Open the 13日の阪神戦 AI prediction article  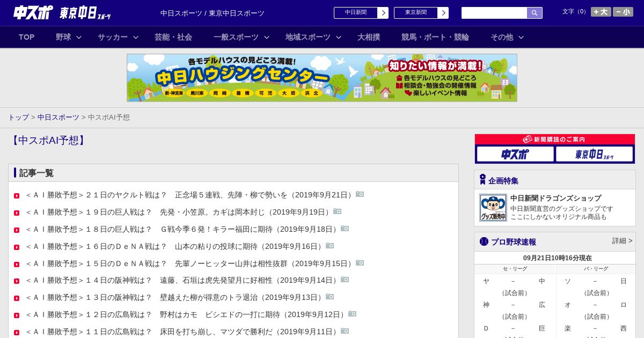(x=174, y=297)
